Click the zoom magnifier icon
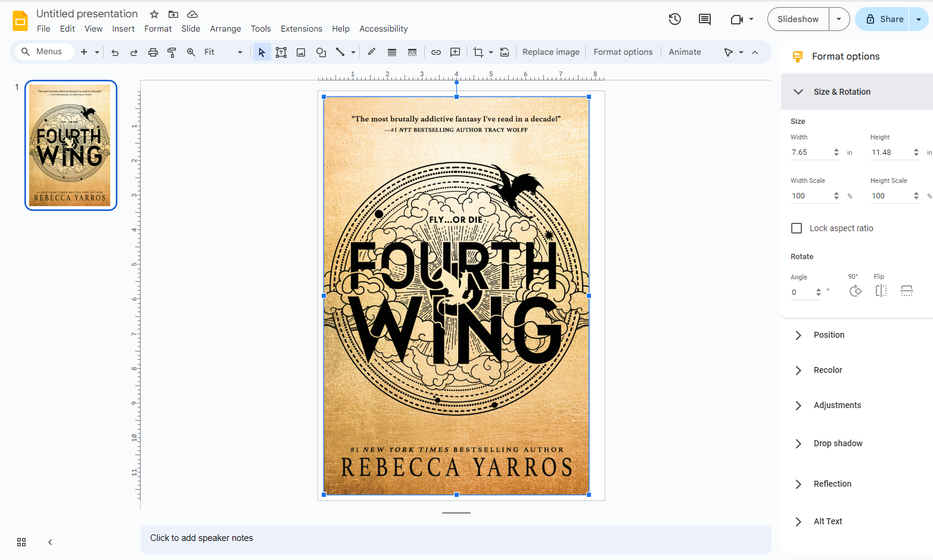This screenshot has width=933, height=560. 191,52
